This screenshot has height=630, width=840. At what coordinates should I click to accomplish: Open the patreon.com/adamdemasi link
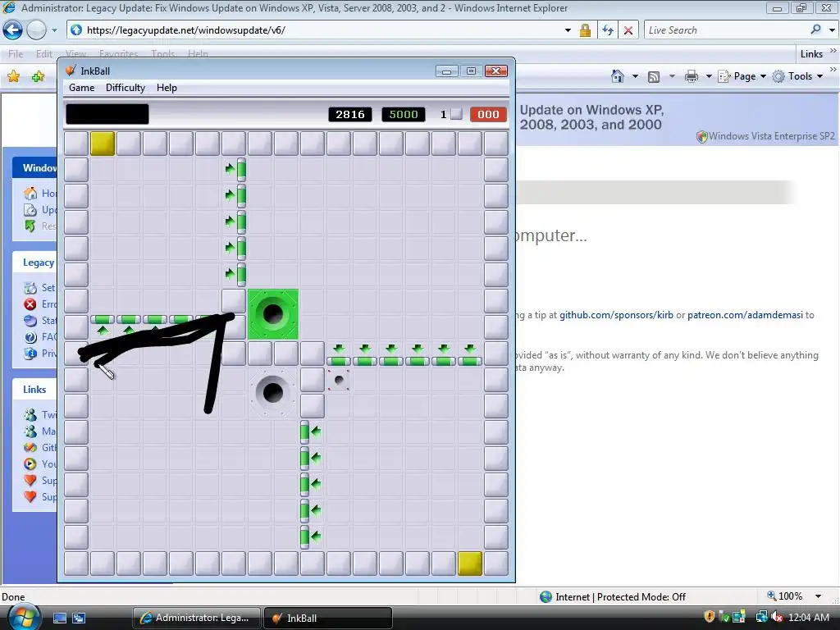(x=745, y=315)
